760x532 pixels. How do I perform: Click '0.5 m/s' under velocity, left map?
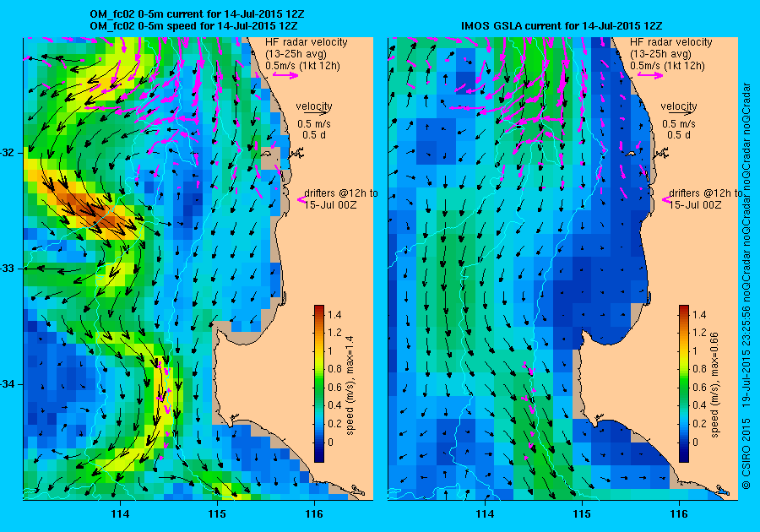click(314, 123)
